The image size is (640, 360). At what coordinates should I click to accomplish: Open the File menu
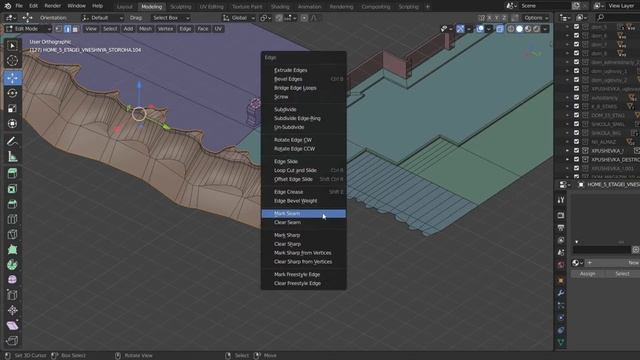point(19,6)
